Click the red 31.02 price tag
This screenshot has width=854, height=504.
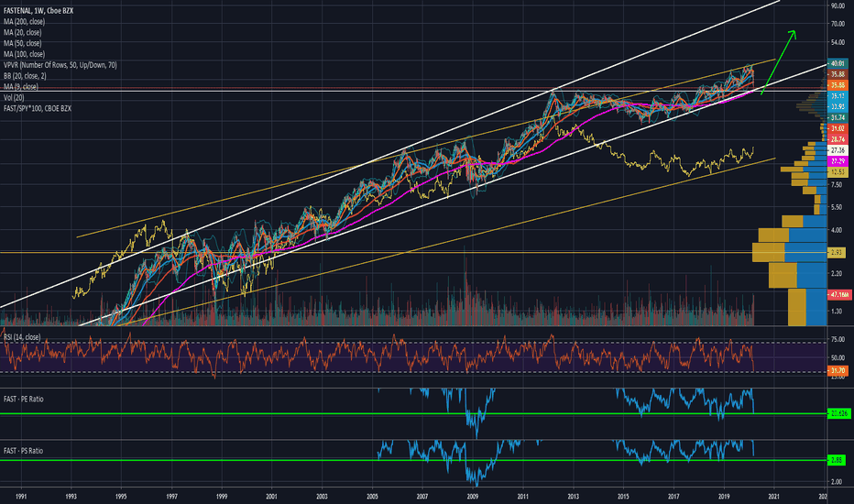coord(838,128)
